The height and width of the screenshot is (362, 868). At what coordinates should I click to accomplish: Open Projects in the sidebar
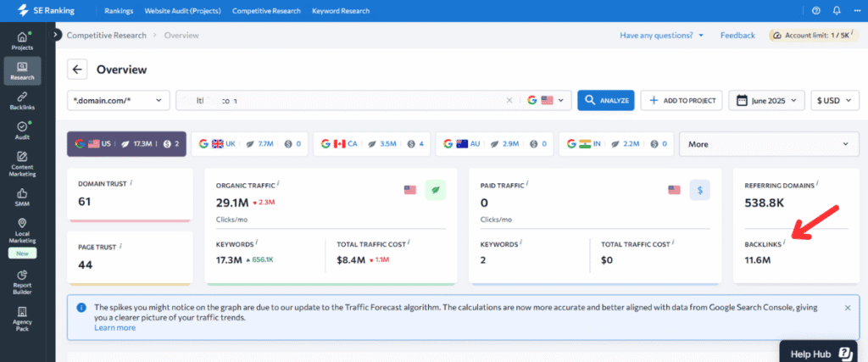pos(22,41)
